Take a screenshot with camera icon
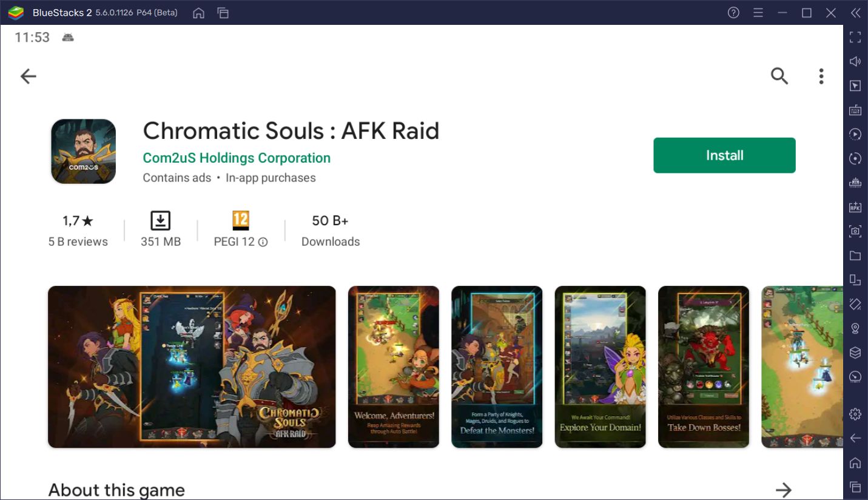Image resolution: width=868 pixels, height=500 pixels. click(x=855, y=231)
